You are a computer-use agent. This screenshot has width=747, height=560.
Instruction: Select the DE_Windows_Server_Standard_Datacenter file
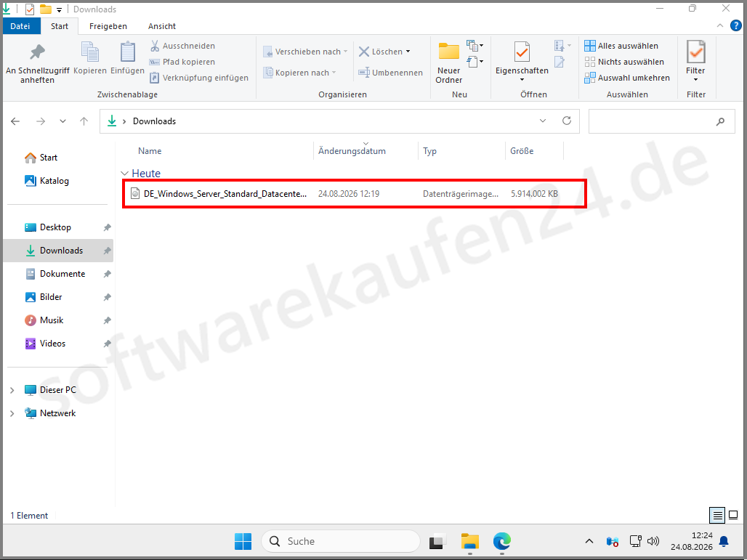click(x=353, y=194)
